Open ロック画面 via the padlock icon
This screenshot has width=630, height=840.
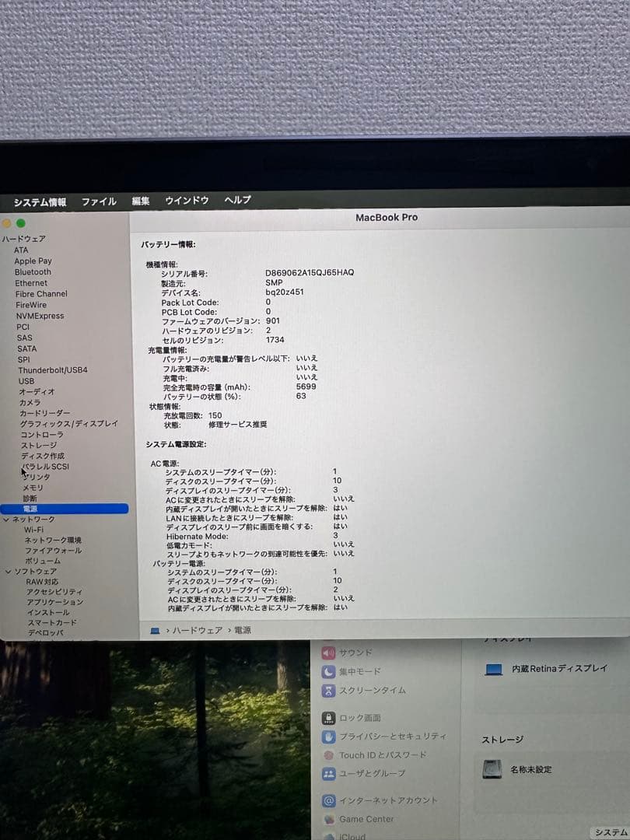pos(329,716)
